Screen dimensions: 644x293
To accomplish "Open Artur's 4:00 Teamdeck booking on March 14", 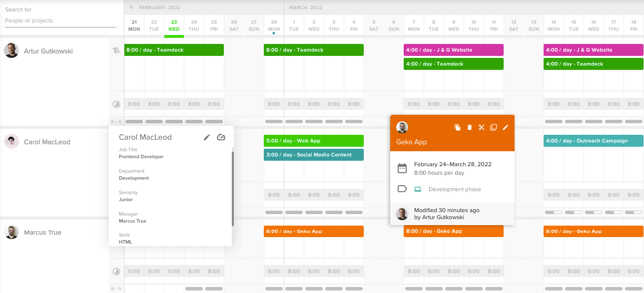I will tap(594, 64).
